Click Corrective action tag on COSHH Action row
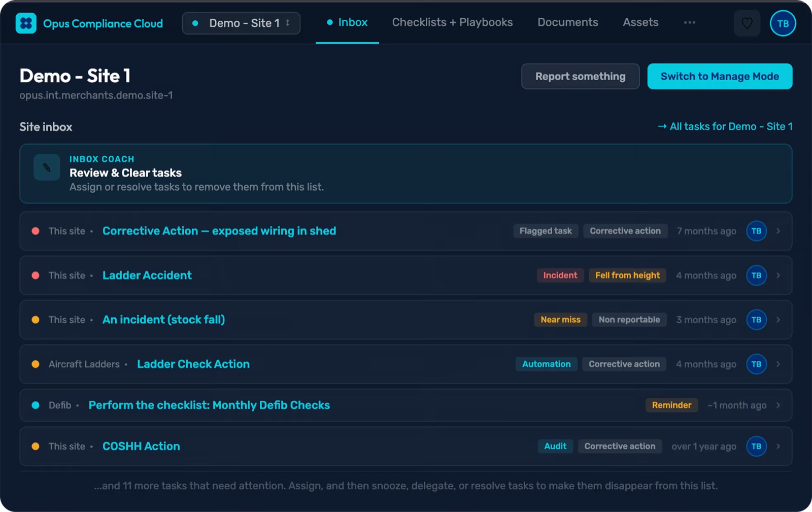The width and height of the screenshot is (812, 512). point(620,446)
